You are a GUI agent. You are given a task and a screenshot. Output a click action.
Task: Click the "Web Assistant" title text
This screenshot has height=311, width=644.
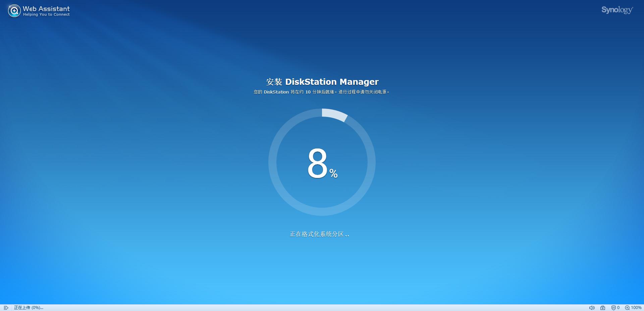[46, 9]
